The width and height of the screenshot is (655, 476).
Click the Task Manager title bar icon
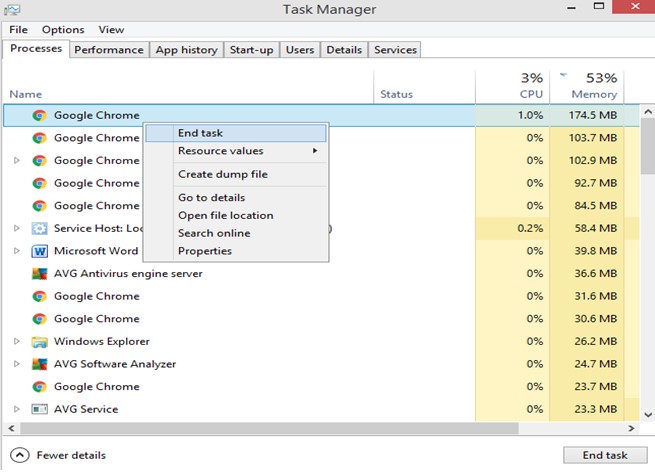(x=12, y=9)
